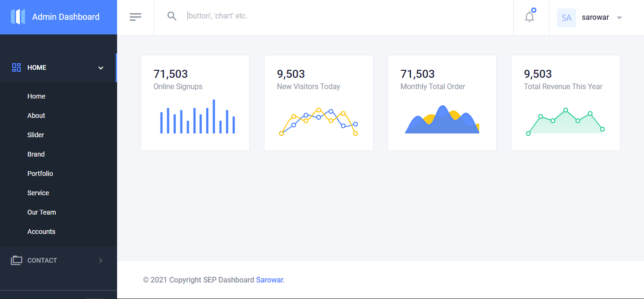Click the Admin Dashboard title text
This screenshot has height=299, width=644.
tap(66, 17)
